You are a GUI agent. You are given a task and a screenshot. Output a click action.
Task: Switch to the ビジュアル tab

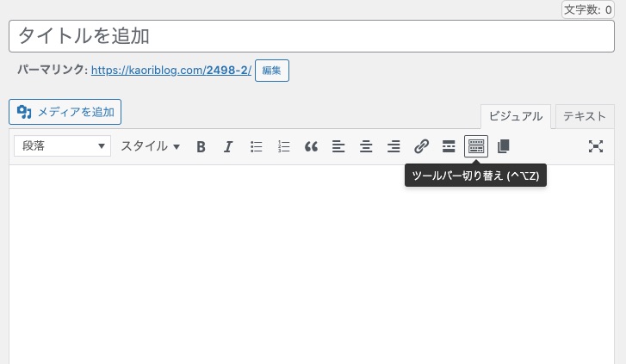[516, 116]
